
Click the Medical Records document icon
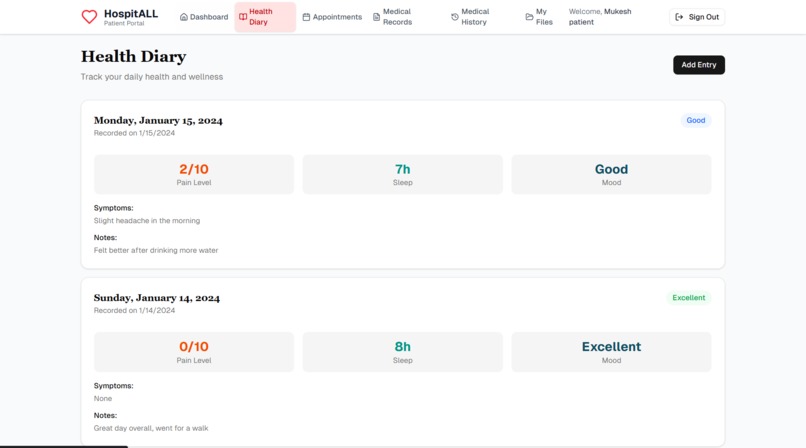click(376, 17)
